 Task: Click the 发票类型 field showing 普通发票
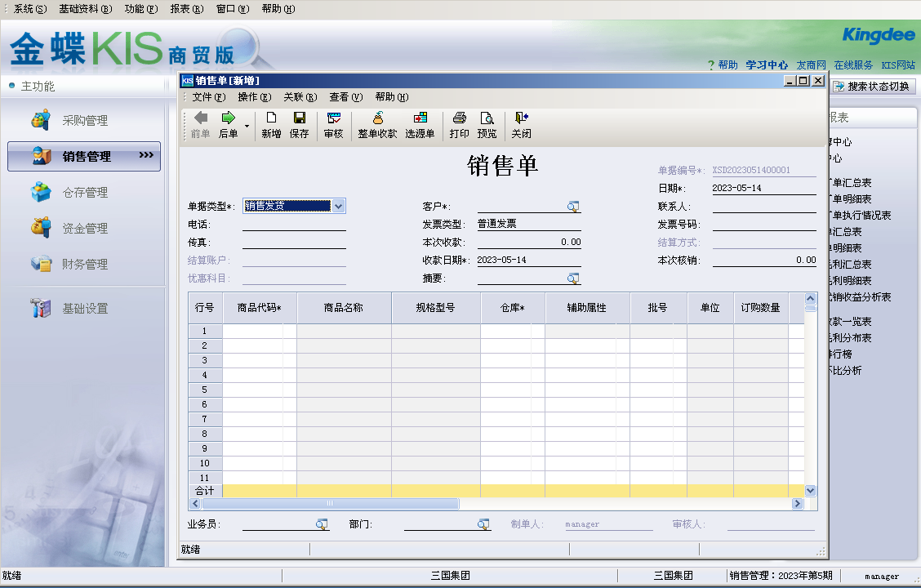(529, 224)
